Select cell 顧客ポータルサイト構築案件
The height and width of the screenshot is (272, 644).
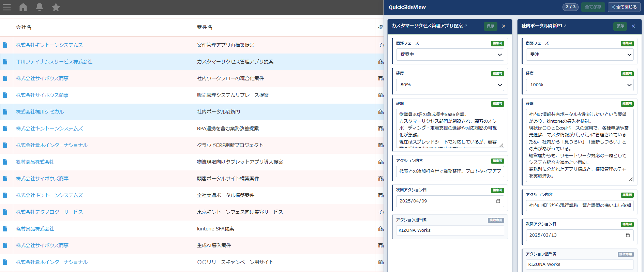(284, 179)
